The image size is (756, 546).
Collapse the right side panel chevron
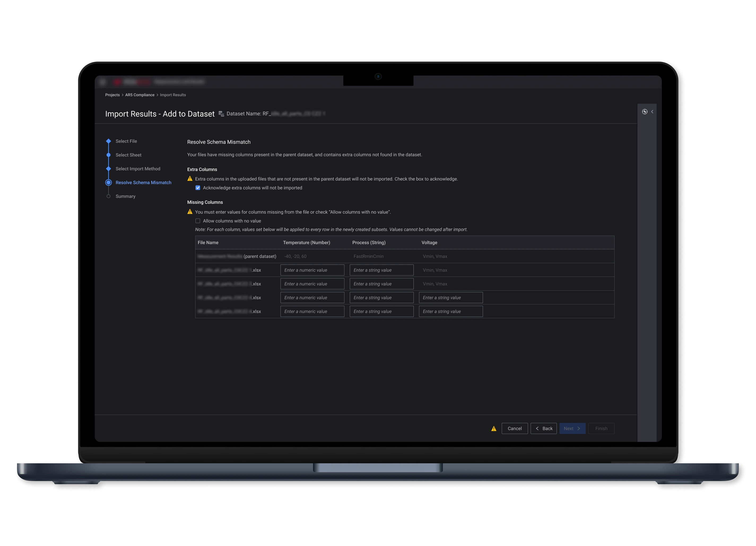(x=652, y=112)
